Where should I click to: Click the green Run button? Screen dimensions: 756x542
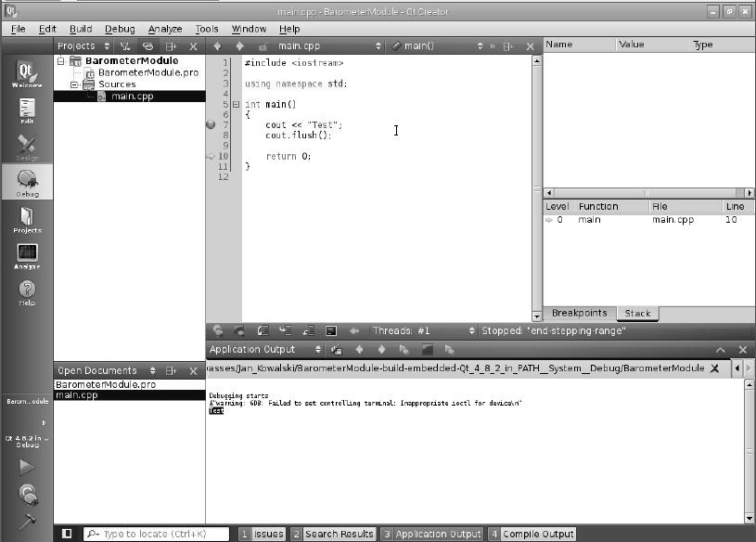tap(27, 467)
